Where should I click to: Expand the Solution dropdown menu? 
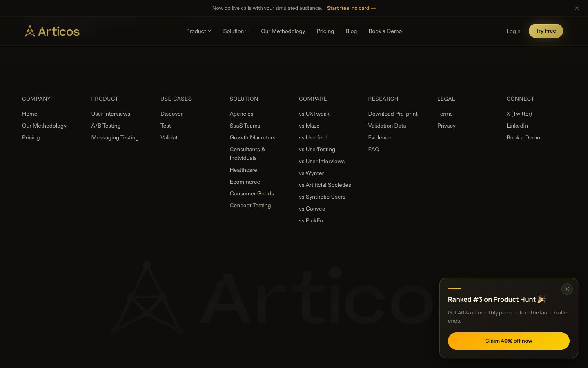point(236,31)
